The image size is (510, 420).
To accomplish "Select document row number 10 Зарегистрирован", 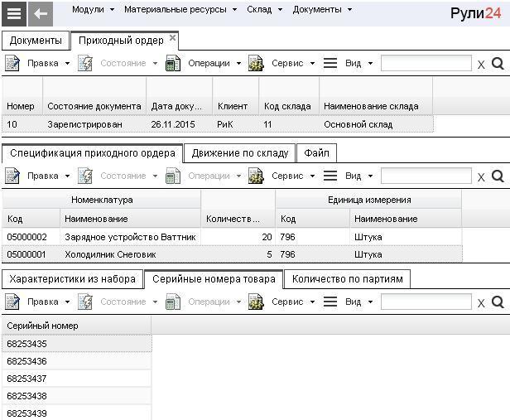I will click(218, 124).
